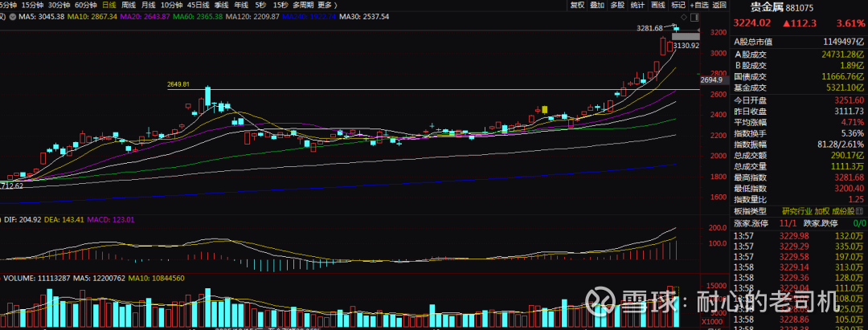Click the X1000 volume scale label

(710, 322)
